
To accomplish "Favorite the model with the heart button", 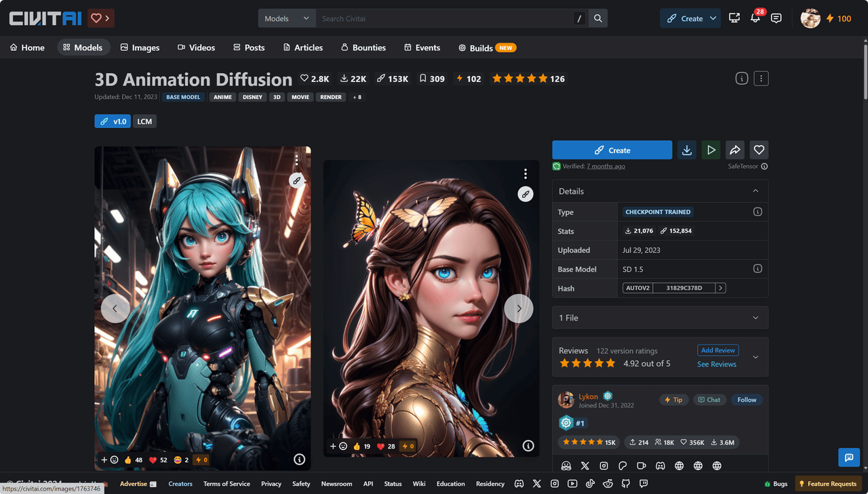I will click(x=759, y=150).
